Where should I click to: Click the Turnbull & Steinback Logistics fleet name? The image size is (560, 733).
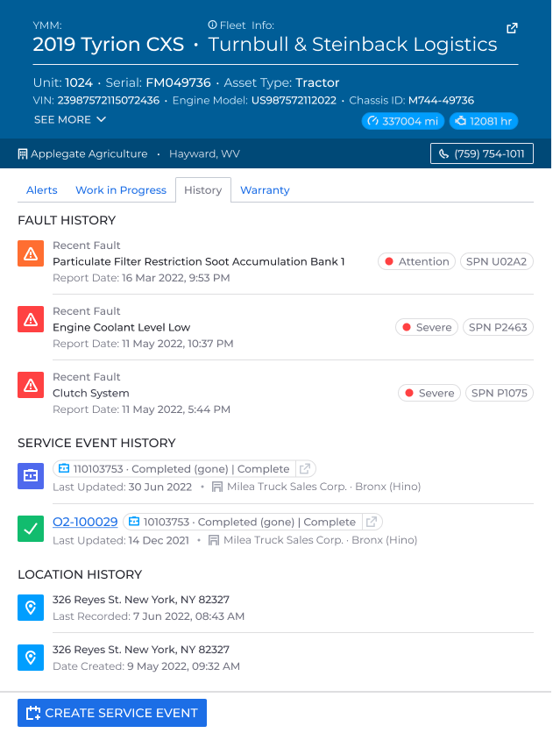(x=352, y=45)
